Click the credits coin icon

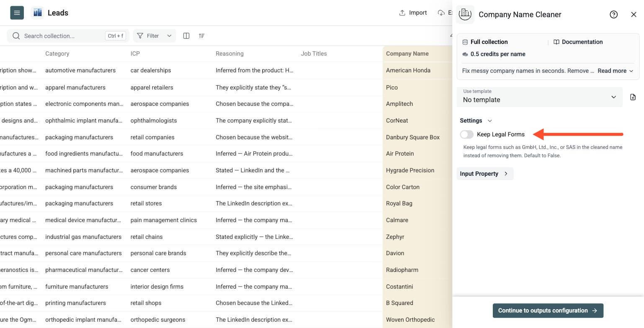tap(465, 54)
